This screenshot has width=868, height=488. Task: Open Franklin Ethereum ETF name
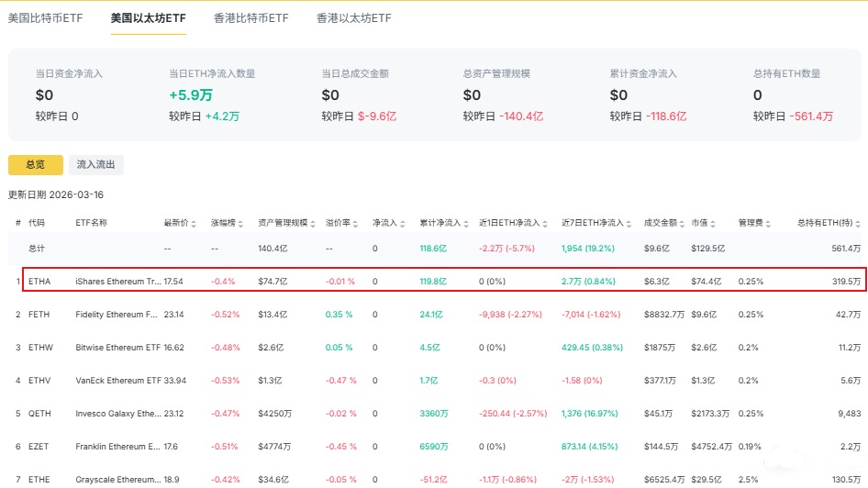tap(118, 447)
